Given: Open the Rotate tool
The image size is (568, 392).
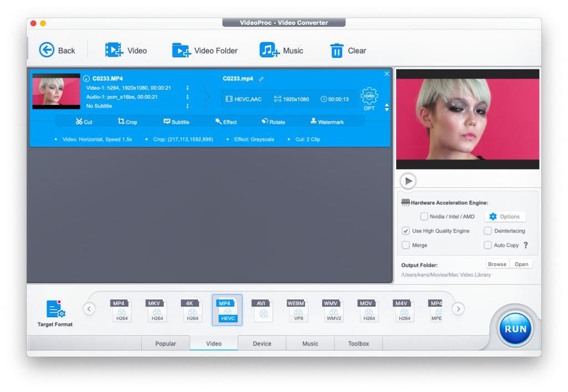Looking at the screenshot, I should pyautogui.click(x=273, y=121).
